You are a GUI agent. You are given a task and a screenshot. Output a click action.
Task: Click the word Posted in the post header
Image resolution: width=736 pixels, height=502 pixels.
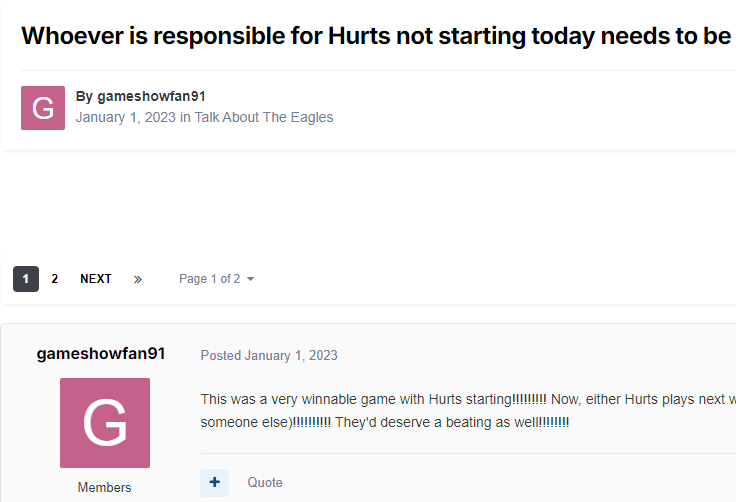220,355
